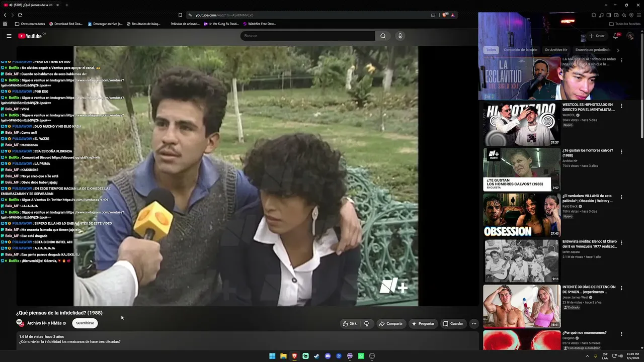Open a new browser tab

tap(66, 5)
